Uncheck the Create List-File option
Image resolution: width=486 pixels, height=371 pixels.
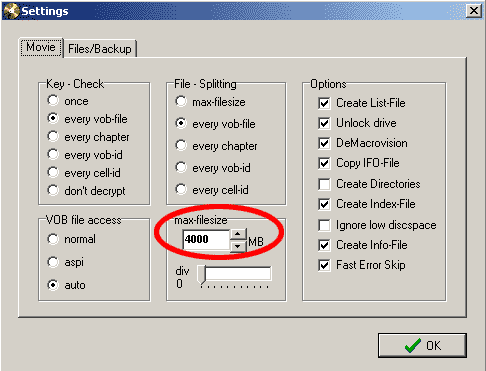324,103
